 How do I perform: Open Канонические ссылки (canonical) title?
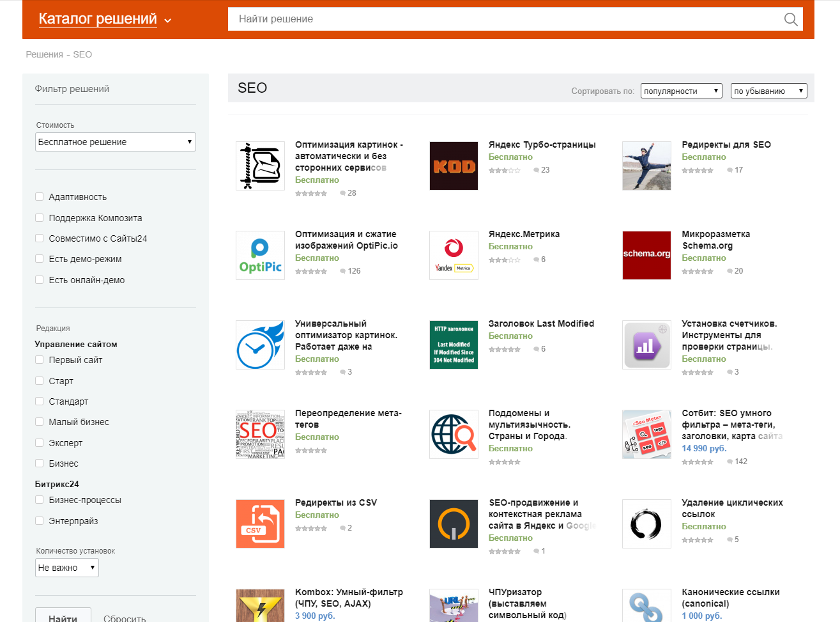click(x=731, y=598)
